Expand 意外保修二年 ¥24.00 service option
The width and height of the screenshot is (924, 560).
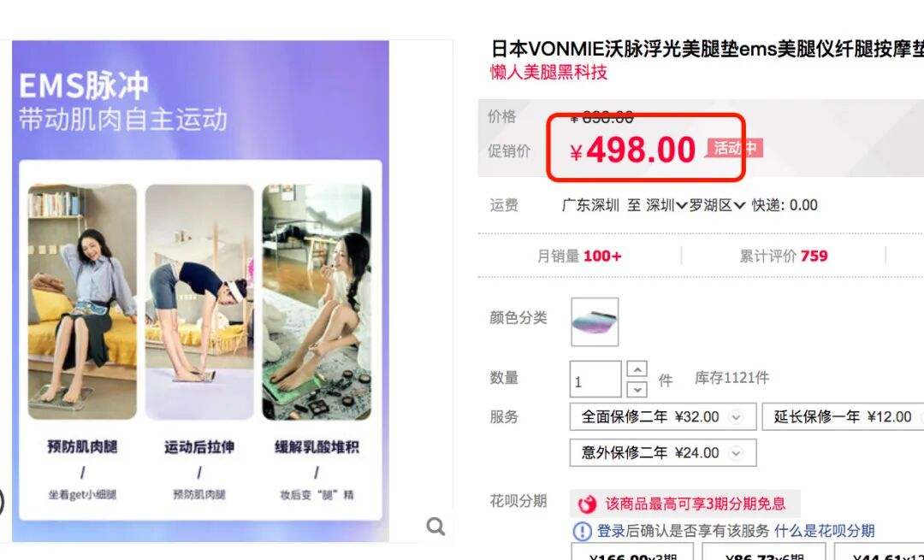[662, 453]
